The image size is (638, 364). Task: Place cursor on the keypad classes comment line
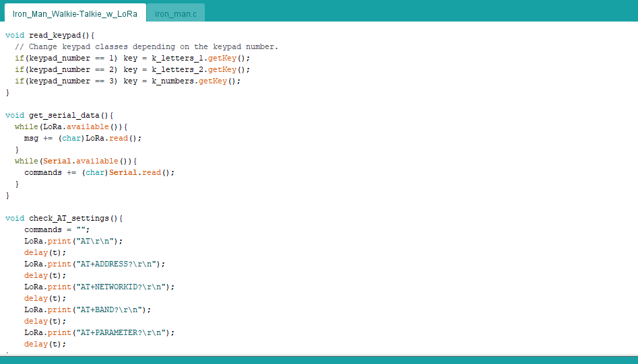pyautogui.click(x=146, y=46)
